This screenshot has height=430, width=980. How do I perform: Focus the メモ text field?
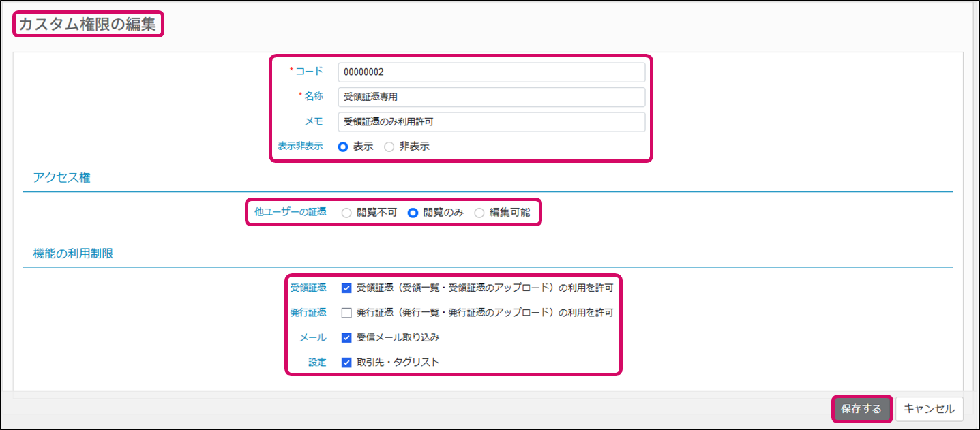pyautogui.click(x=491, y=122)
